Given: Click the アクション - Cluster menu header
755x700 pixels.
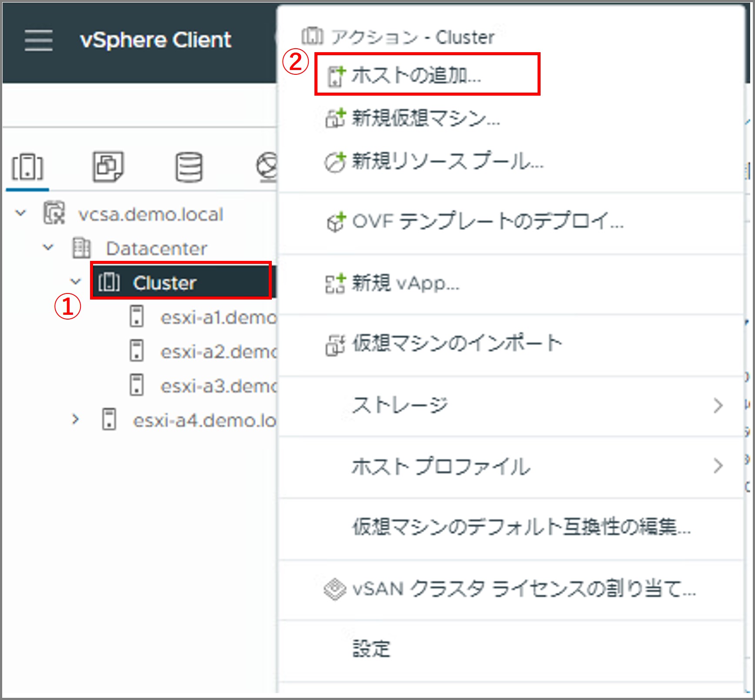Looking at the screenshot, I should (413, 37).
